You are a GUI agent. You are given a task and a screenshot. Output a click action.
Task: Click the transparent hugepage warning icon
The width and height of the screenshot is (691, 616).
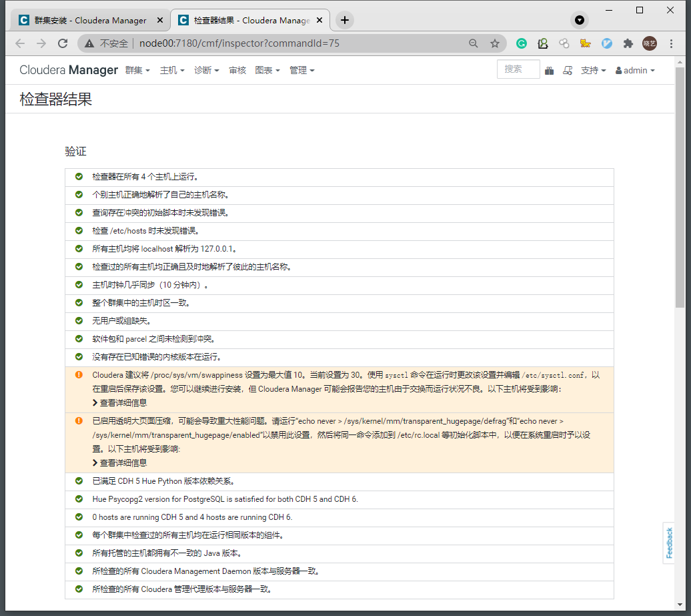79,420
